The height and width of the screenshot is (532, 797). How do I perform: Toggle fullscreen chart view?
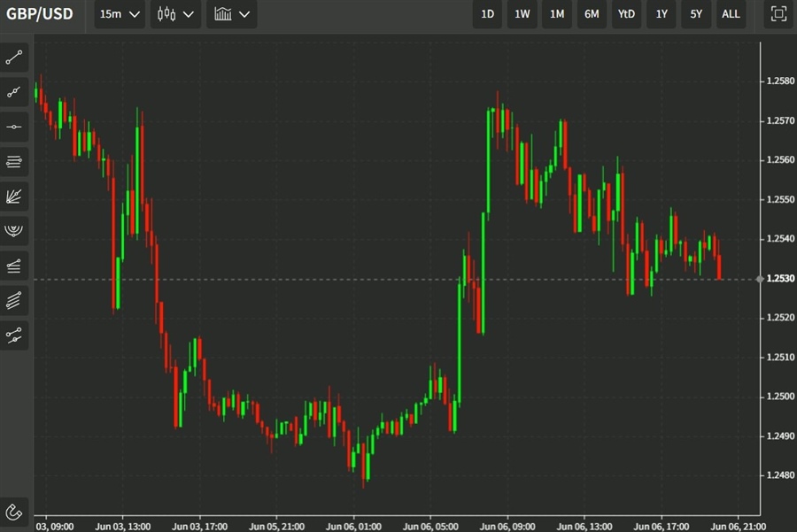(778, 13)
